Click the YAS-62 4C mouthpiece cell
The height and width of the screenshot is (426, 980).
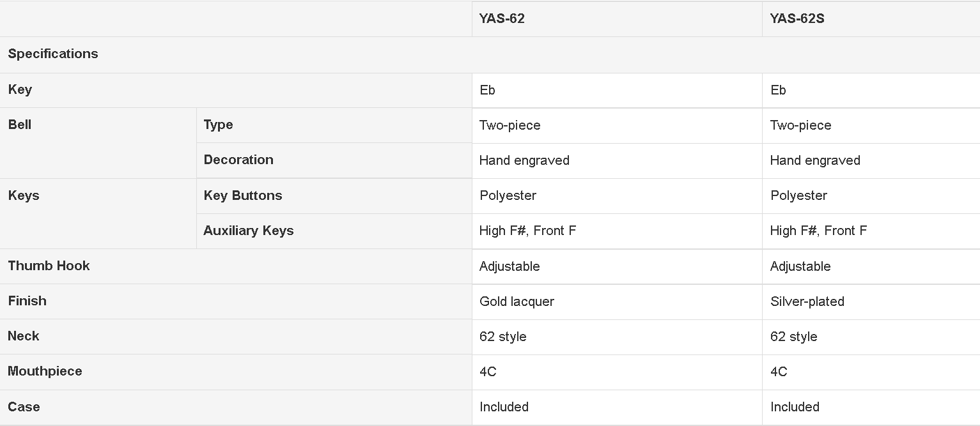pos(617,372)
